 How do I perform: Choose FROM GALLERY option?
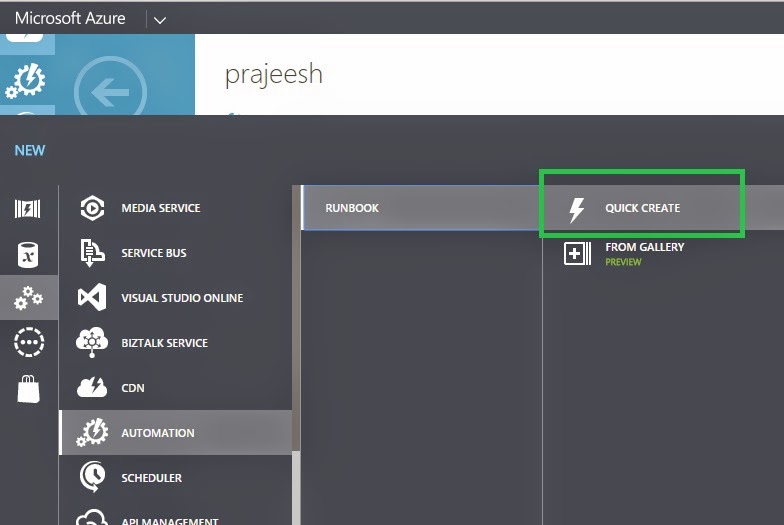(644, 247)
